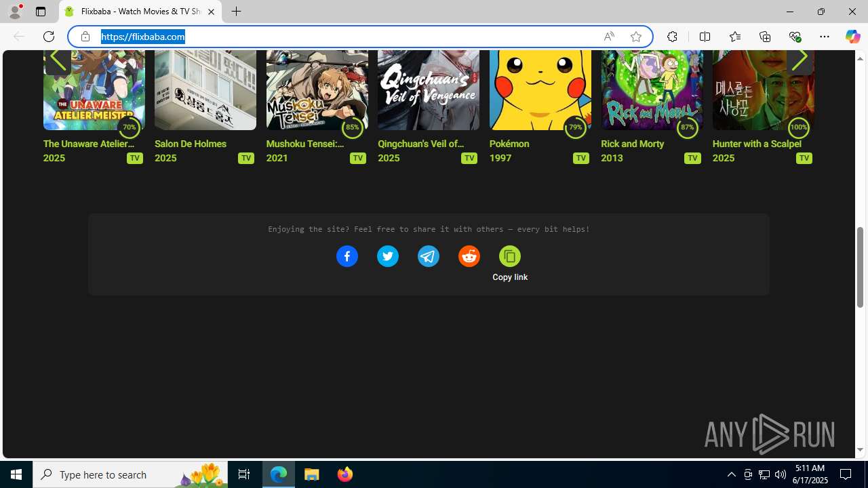The width and height of the screenshot is (868, 488).
Task: Open Salon De Holmes title link
Action: point(191,144)
